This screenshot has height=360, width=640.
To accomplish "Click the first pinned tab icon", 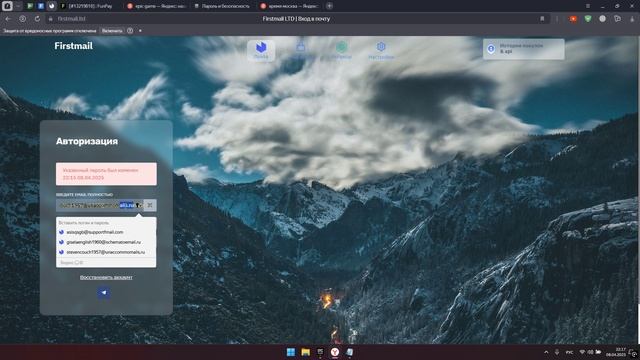I will coord(7,6).
